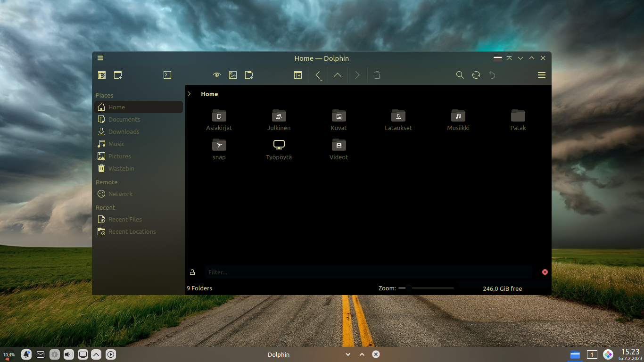
Task: Click the media player icon in taskbar
Action: (x=111, y=354)
